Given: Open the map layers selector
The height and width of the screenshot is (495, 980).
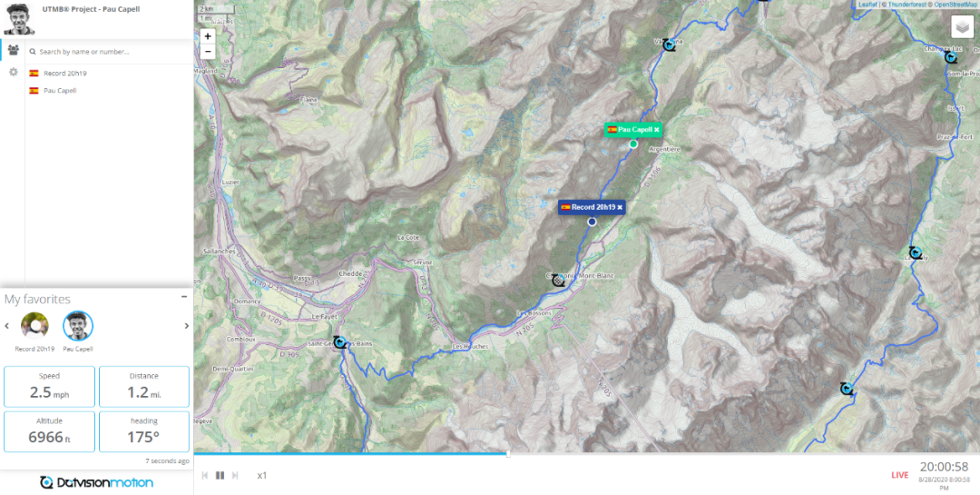Looking at the screenshot, I should click(x=963, y=27).
